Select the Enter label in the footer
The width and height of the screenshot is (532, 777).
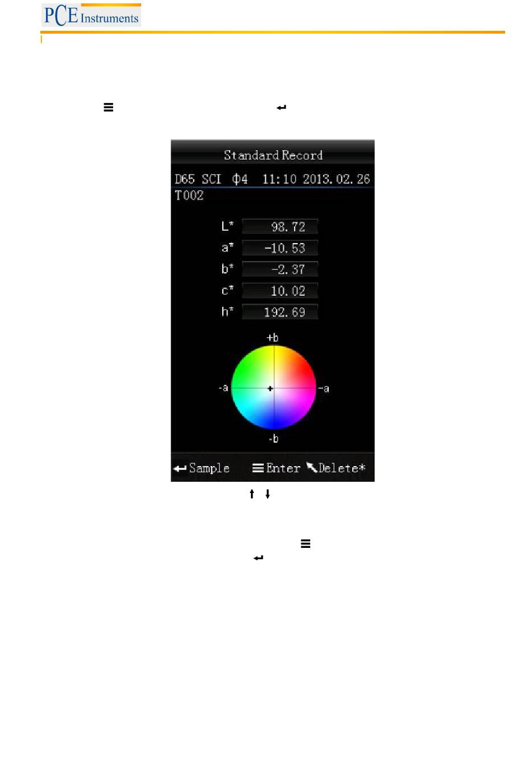(283, 468)
